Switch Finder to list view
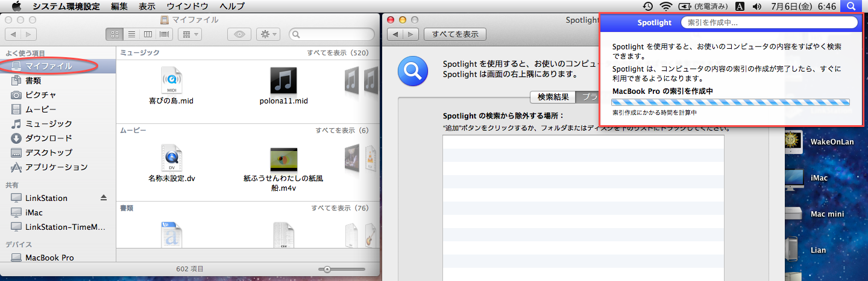The height and width of the screenshot is (281, 868). [131, 34]
